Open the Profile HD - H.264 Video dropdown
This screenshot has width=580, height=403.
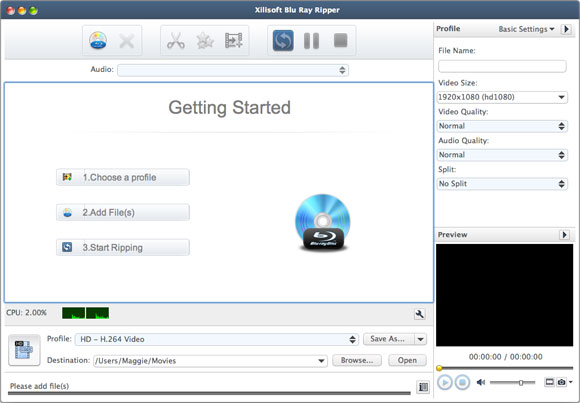(217, 339)
